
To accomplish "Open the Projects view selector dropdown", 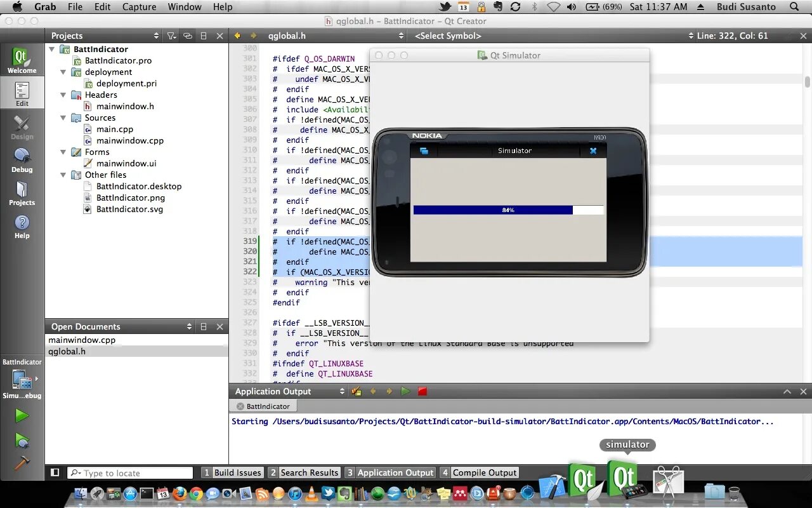I will [x=105, y=36].
